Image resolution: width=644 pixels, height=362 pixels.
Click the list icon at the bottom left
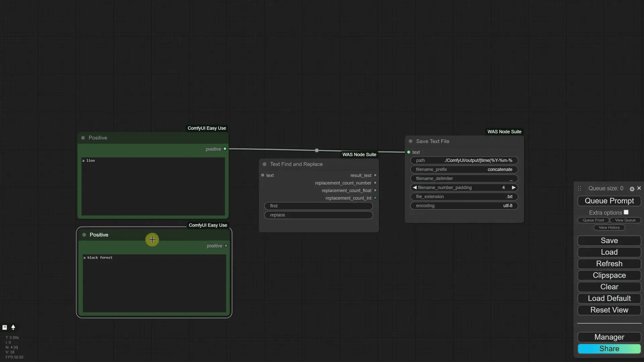[5, 327]
